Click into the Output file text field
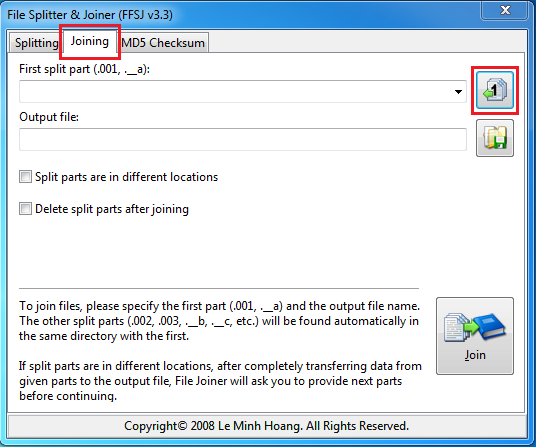The width and height of the screenshot is (536, 447). pos(243,139)
